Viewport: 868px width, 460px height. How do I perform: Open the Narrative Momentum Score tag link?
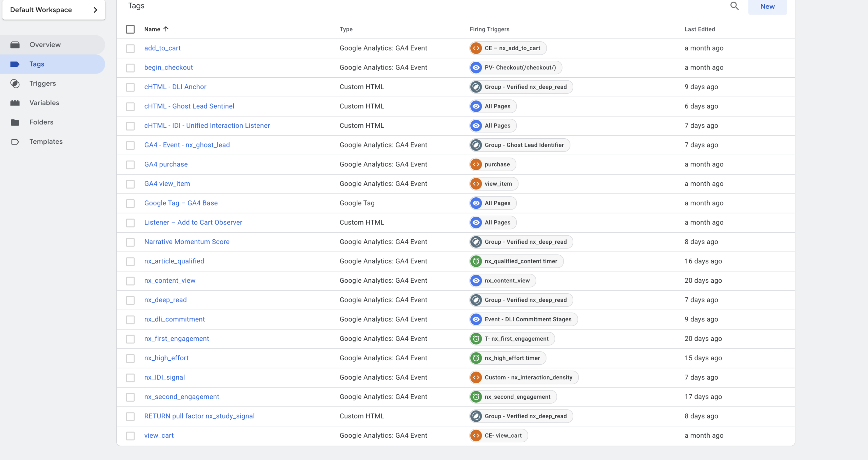coord(187,242)
